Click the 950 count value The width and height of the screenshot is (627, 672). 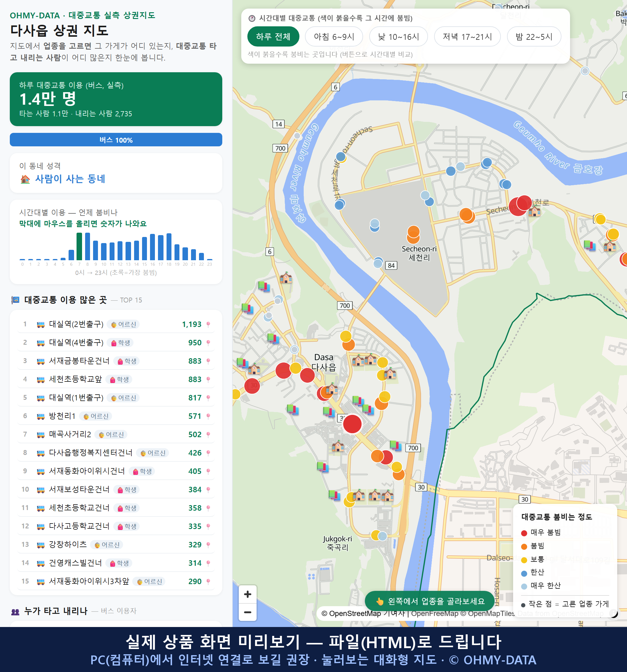click(195, 343)
